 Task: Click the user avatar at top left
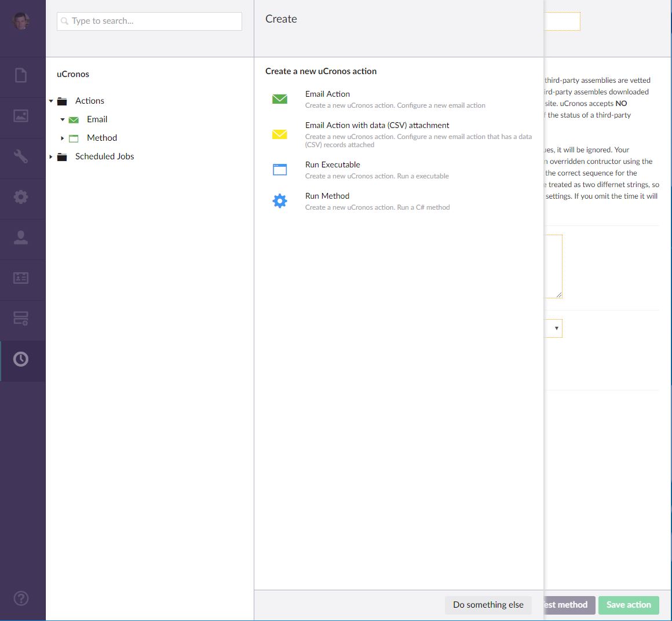21,21
